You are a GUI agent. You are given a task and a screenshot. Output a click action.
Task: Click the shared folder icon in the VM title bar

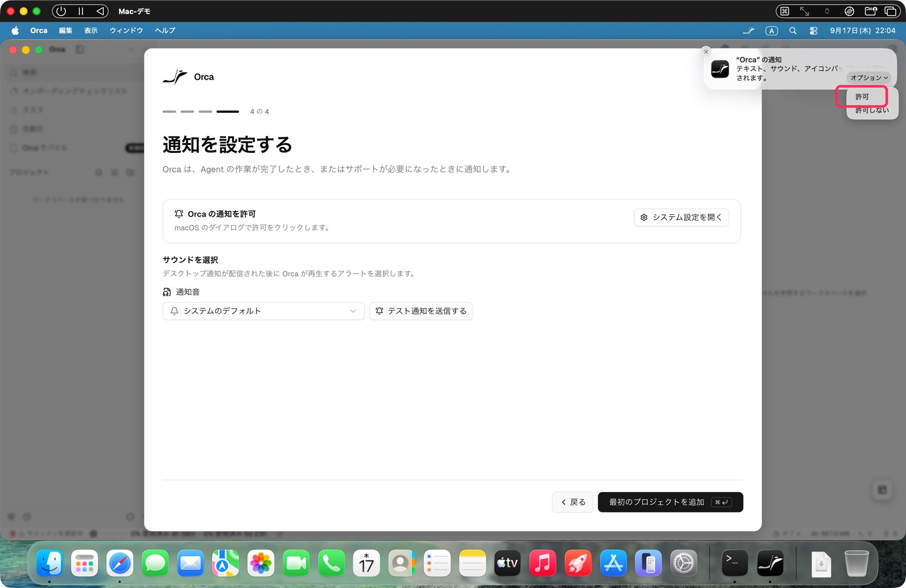pyautogui.click(x=871, y=11)
